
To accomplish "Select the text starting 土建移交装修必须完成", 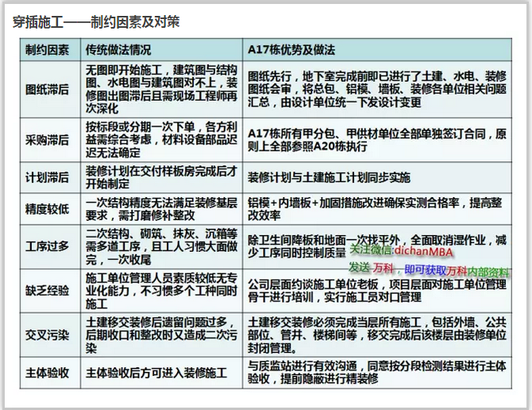I will pyautogui.click(x=377, y=335).
